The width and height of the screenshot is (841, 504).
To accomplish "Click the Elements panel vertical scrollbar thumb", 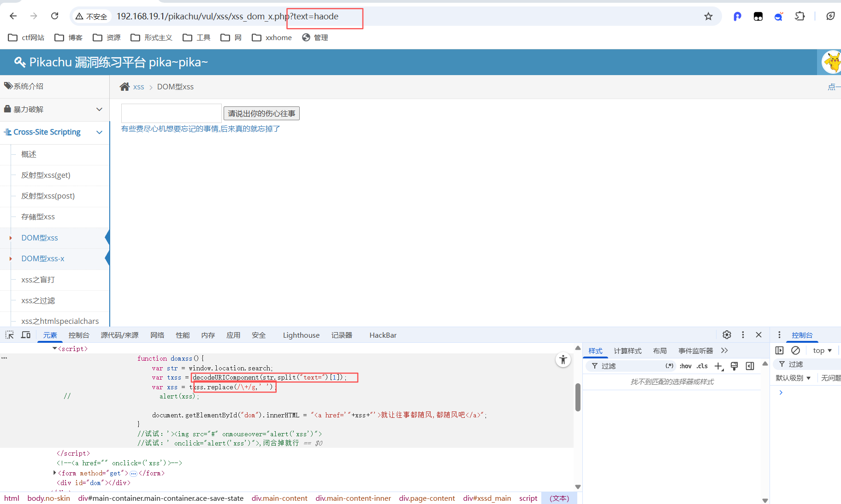I will [578, 397].
